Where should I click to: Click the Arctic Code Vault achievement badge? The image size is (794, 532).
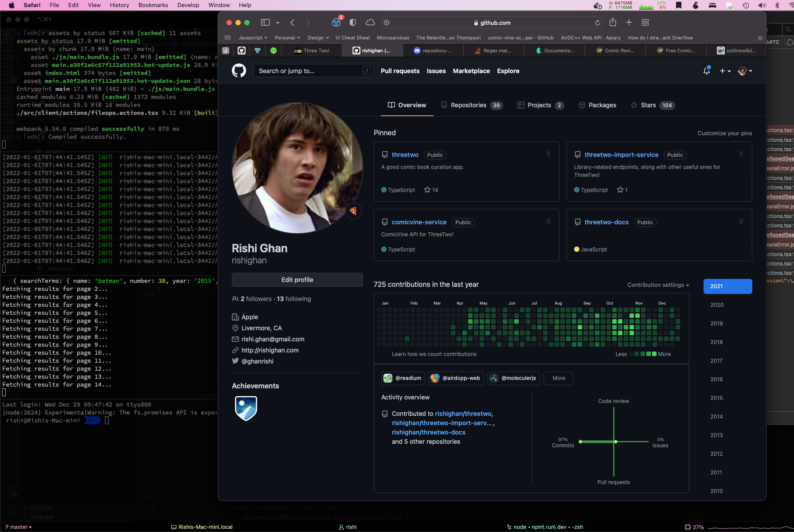(x=246, y=408)
